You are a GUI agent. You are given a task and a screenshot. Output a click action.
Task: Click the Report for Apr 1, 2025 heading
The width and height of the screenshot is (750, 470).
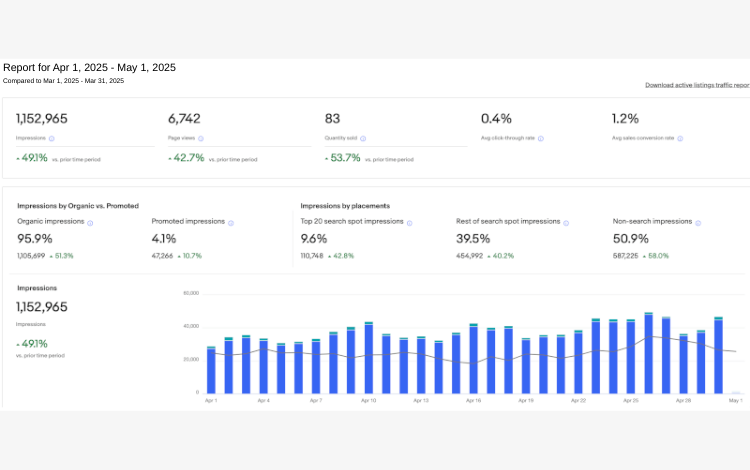(x=89, y=67)
